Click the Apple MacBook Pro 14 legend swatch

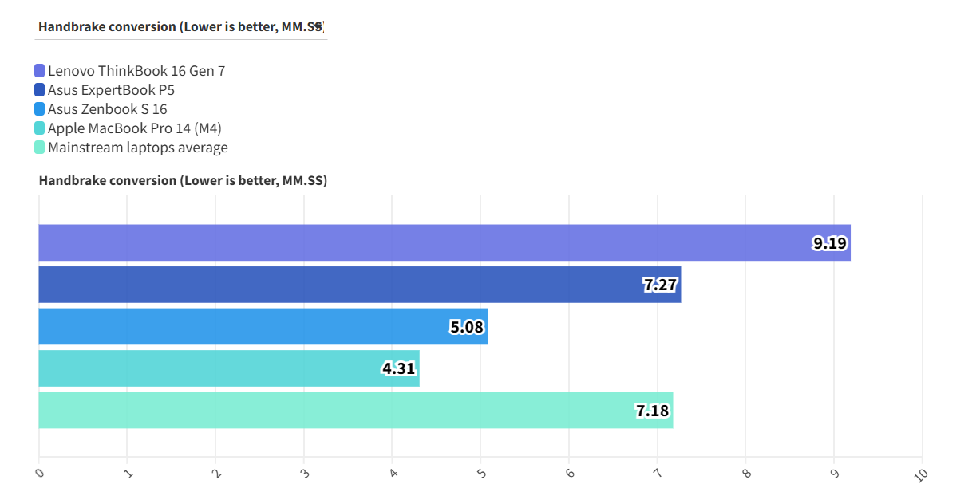(40, 128)
